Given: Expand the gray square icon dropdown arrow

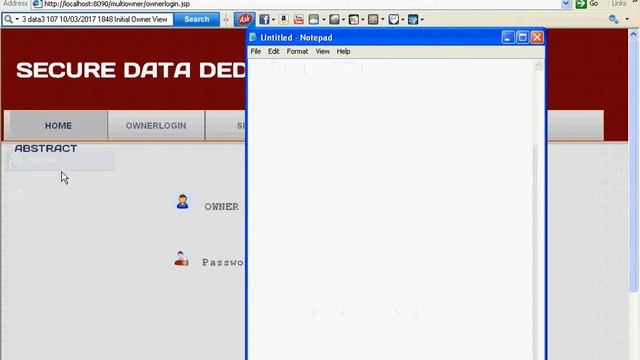Looking at the screenshot, I should coord(382,20).
